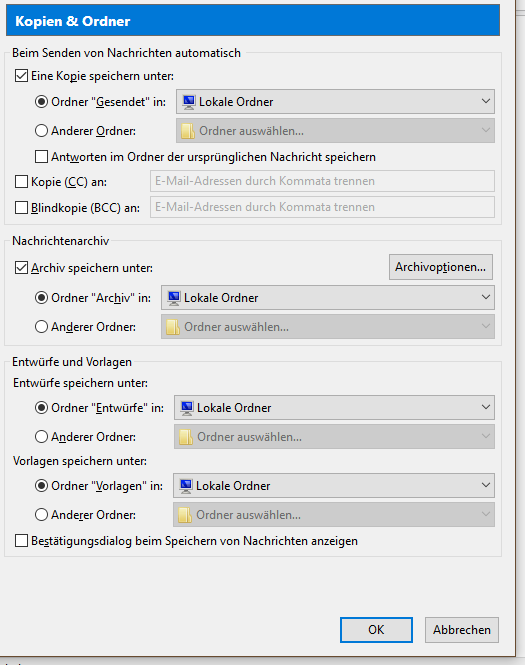Enable 'Antworten im Ordner der ursprünglichen Nachricht speichern'
This screenshot has height=665, width=525.
(41, 157)
